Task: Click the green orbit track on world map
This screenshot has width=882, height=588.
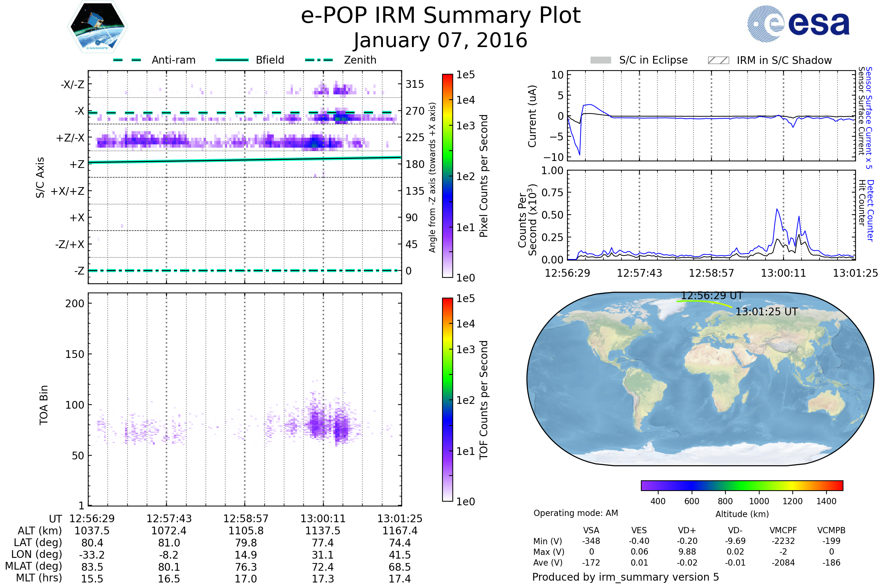Action: tap(701, 301)
